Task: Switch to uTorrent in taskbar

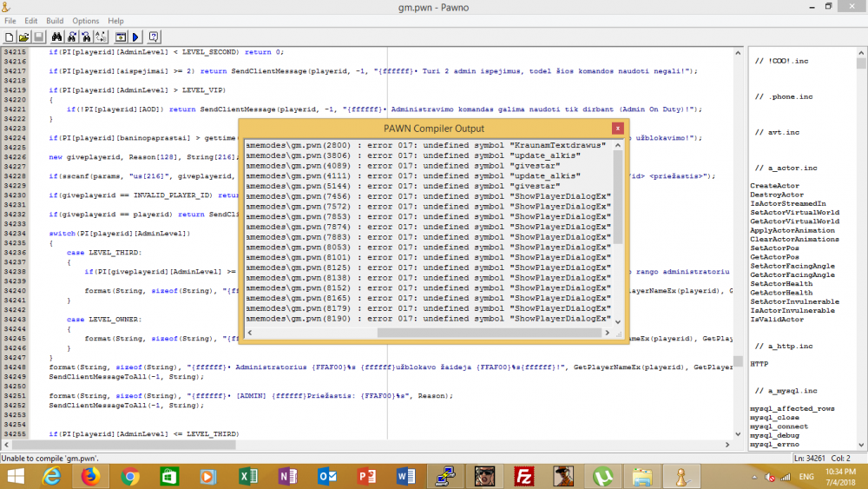Action: (x=602, y=477)
